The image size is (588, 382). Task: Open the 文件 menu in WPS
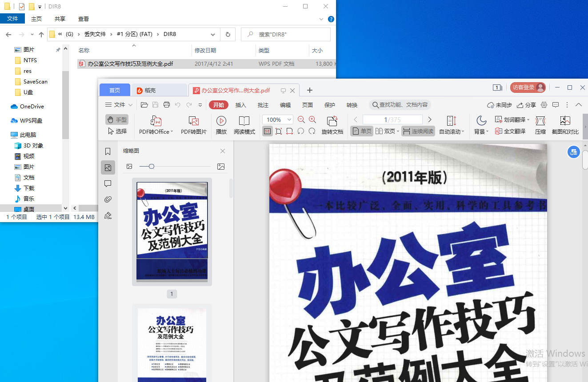pyautogui.click(x=118, y=105)
